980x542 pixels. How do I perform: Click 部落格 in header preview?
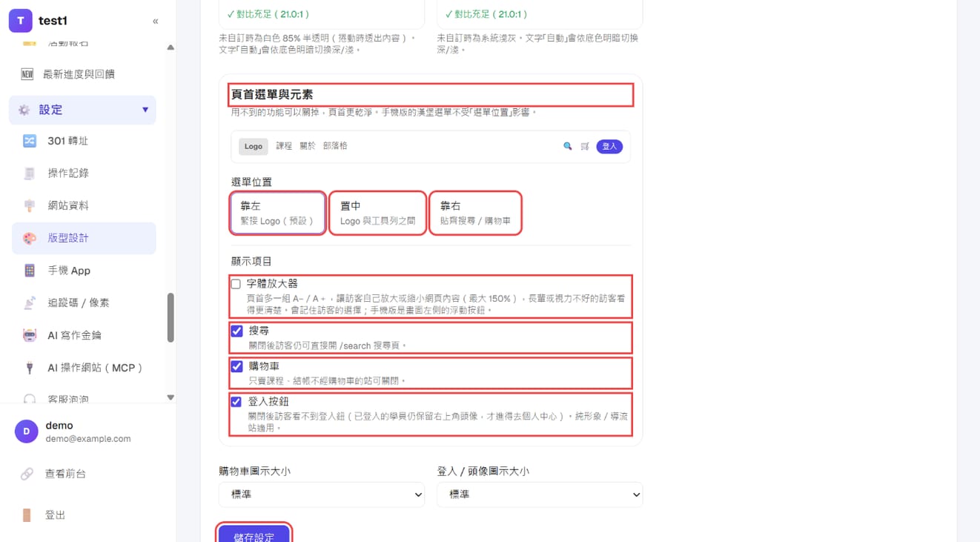point(335,146)
